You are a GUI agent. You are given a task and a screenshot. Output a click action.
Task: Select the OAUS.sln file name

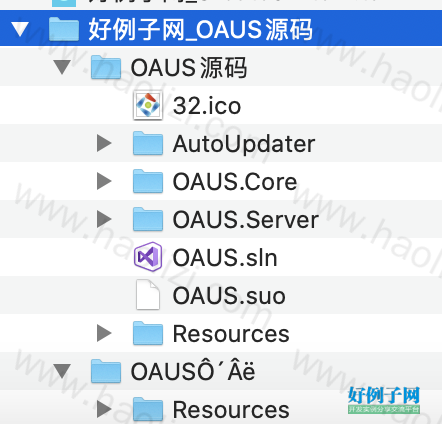225,258
